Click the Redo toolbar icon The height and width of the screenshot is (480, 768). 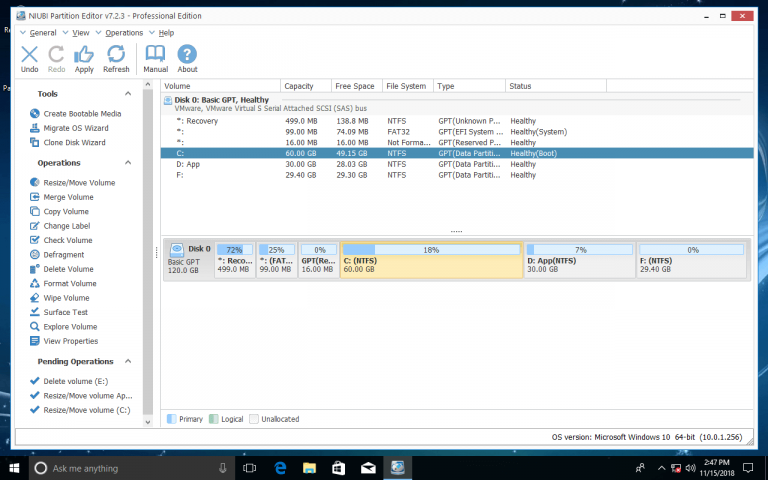coord(56,59)
